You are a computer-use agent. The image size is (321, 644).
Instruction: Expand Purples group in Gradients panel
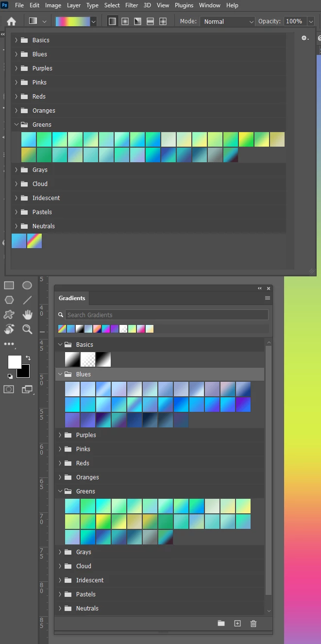(60, 435)
